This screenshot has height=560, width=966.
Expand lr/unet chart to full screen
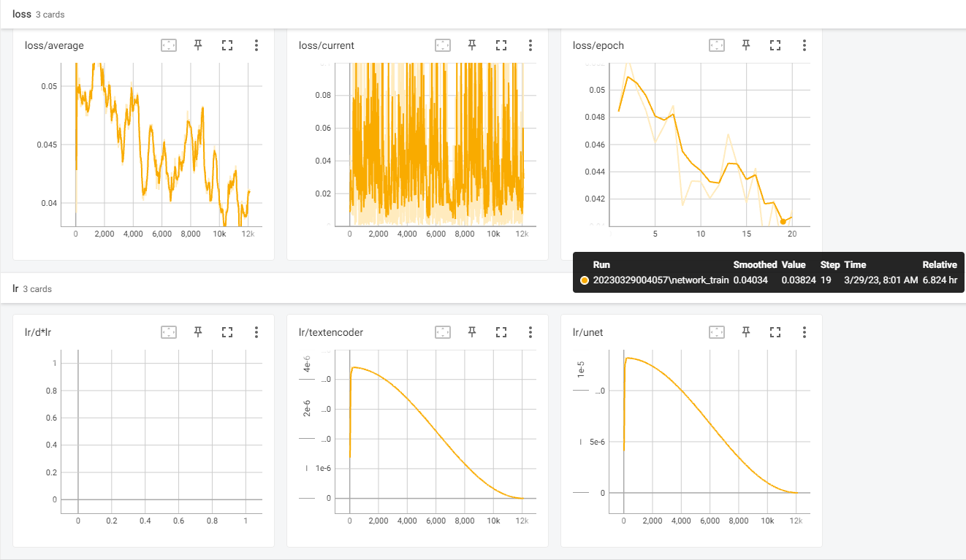[x=775, y=332]
